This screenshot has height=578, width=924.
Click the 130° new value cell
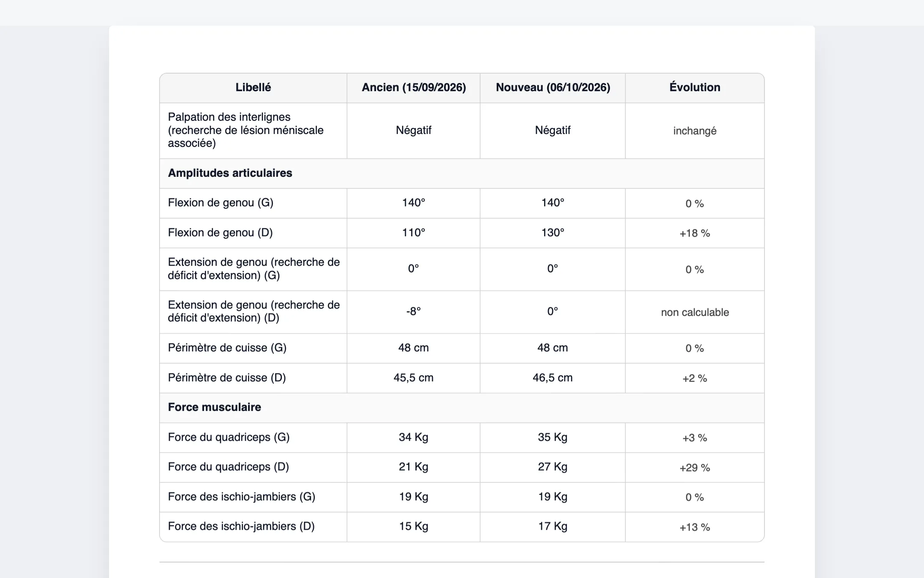(553, 232)
